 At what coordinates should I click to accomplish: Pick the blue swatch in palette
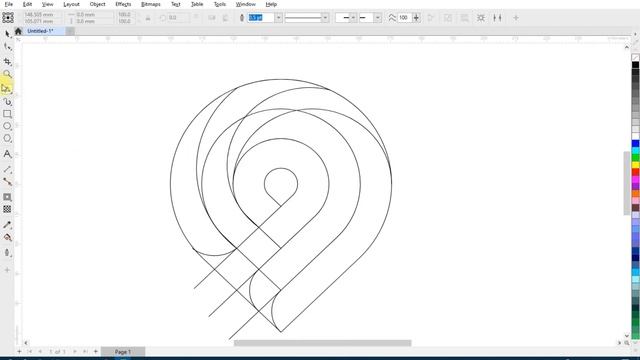click(636, 143)
